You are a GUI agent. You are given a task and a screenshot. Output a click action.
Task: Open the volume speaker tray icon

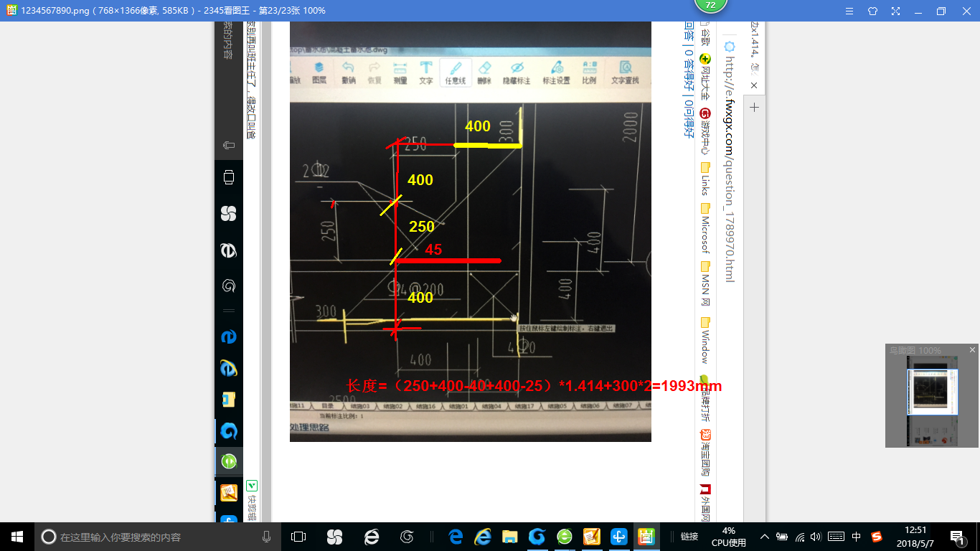(x=815, y=537)
